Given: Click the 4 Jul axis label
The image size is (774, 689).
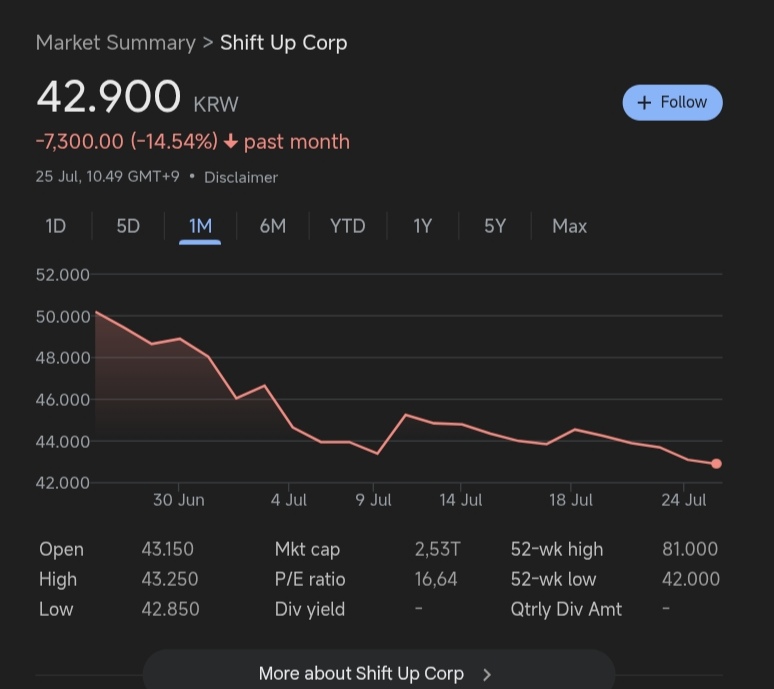Looking at the screenshot, I should point(289,500).
